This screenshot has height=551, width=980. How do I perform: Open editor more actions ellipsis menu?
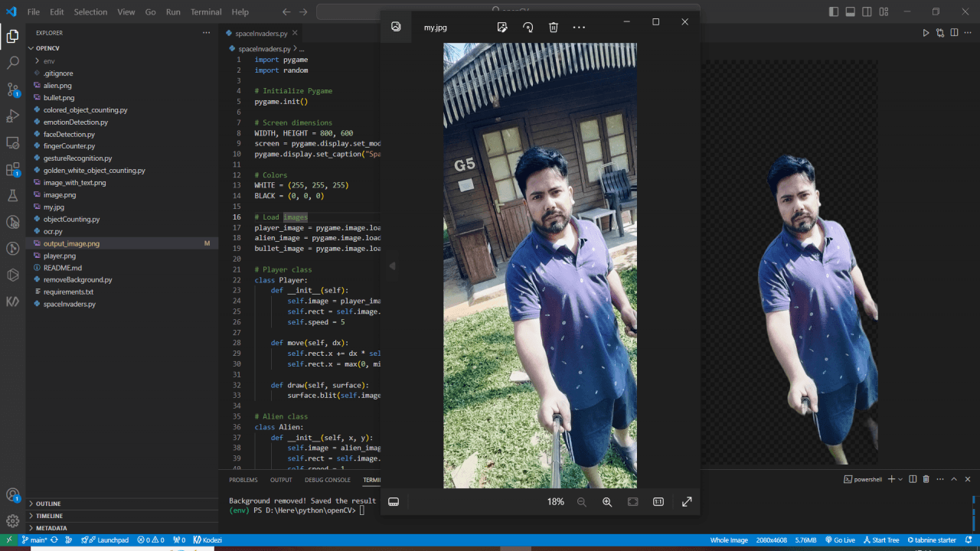(969, 33)
